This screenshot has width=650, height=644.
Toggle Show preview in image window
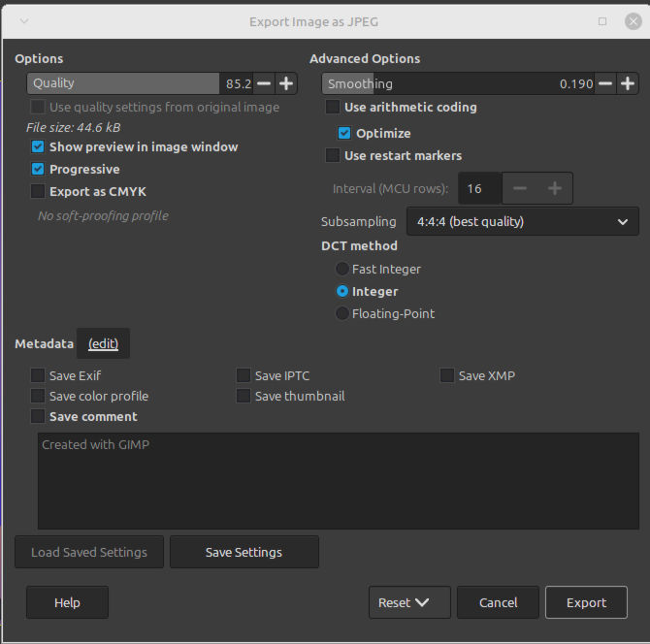tap(38, 146)
